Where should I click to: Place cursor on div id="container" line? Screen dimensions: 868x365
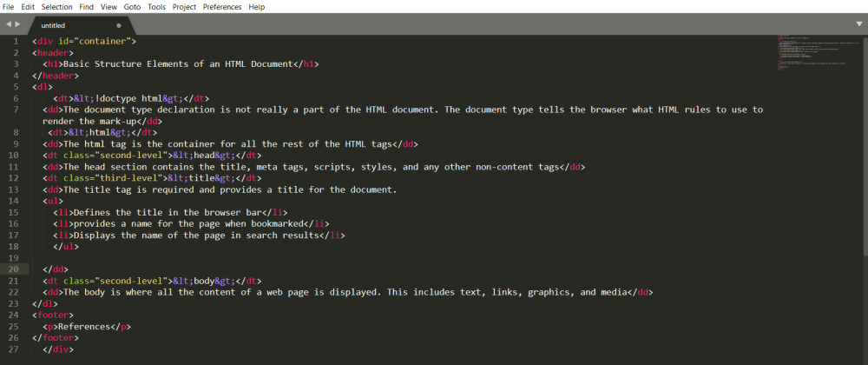84,41
